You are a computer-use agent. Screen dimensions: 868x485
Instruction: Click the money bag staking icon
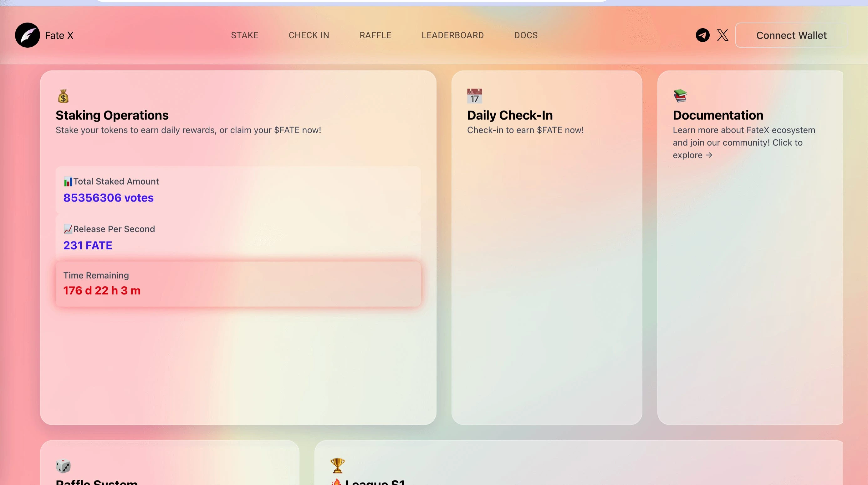(63, 96)
